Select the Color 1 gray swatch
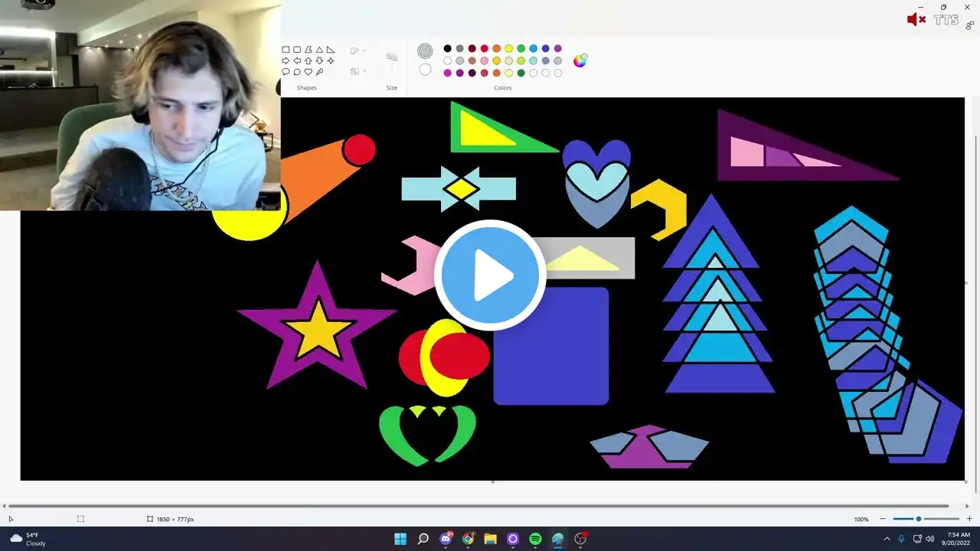 425,51
